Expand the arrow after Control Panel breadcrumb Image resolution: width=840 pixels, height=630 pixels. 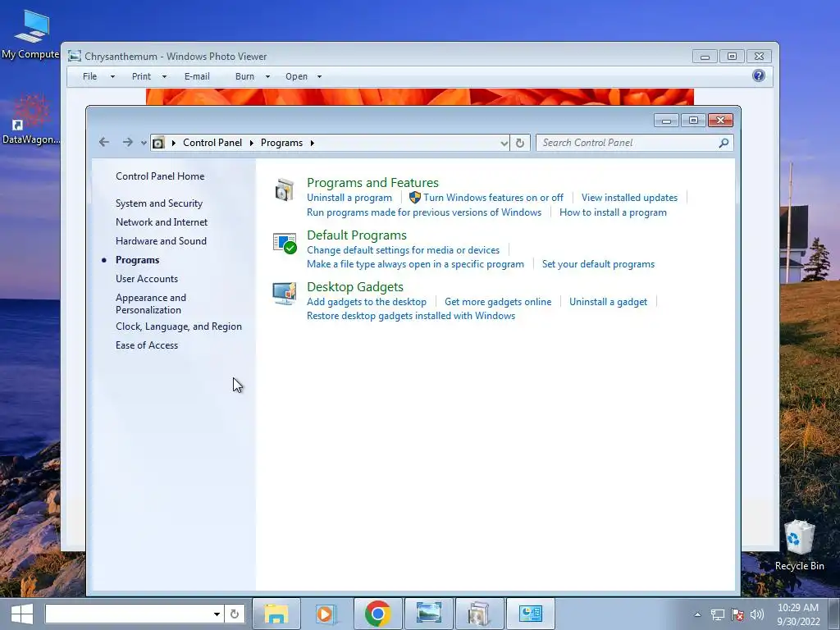coord(251,143)
